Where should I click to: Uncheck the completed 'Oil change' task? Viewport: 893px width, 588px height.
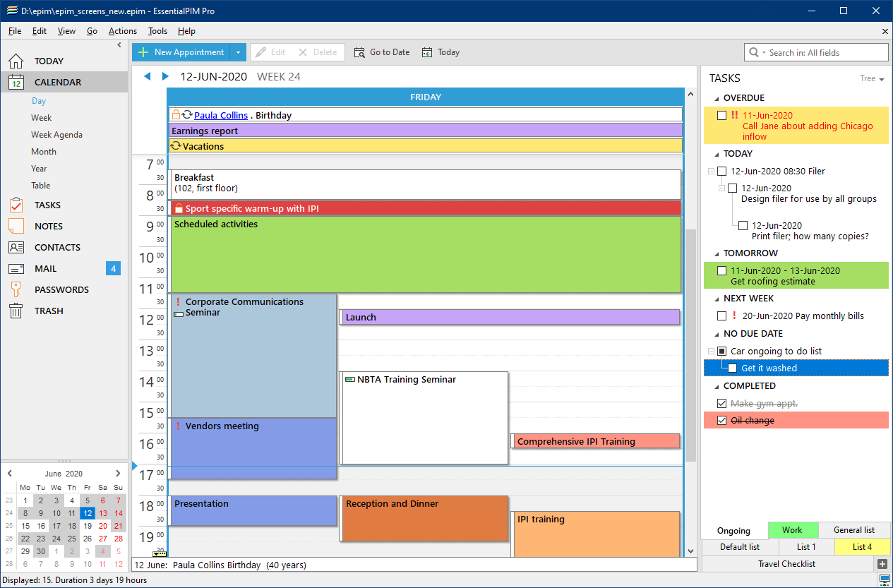tap(721, 420)
